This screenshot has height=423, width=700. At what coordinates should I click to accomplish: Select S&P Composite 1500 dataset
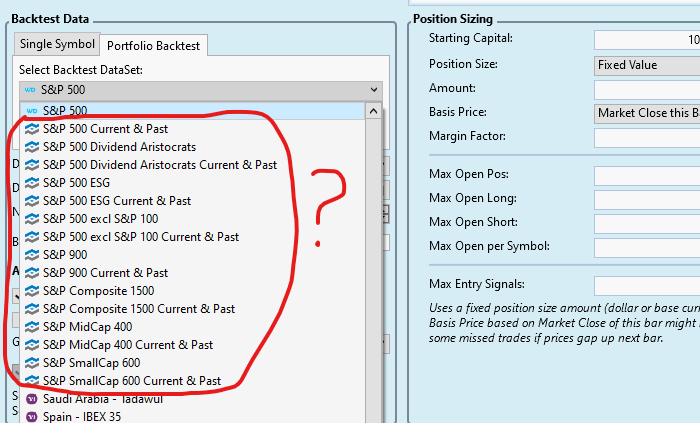(192, 291)
